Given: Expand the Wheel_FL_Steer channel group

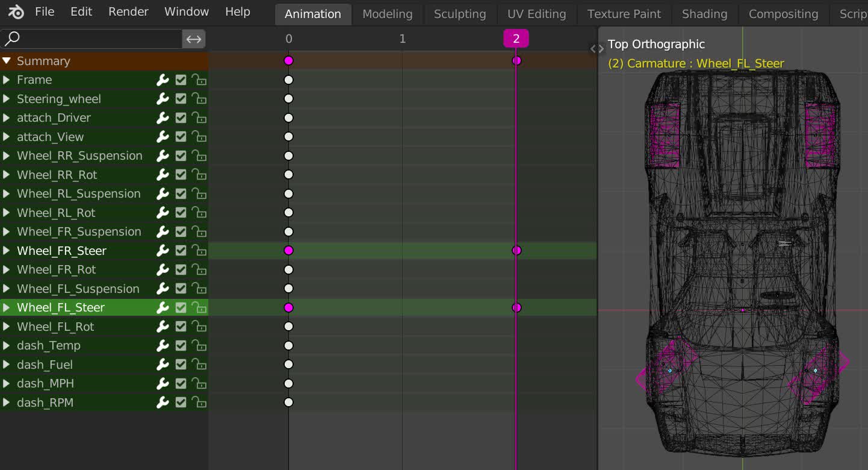Looking at the screenshot, I should (x=7, y=308).
